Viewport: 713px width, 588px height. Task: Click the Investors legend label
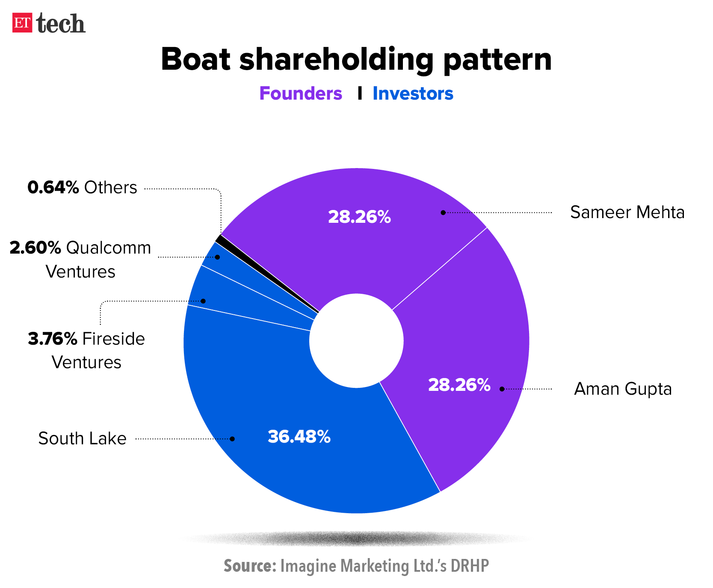(412, 94)
